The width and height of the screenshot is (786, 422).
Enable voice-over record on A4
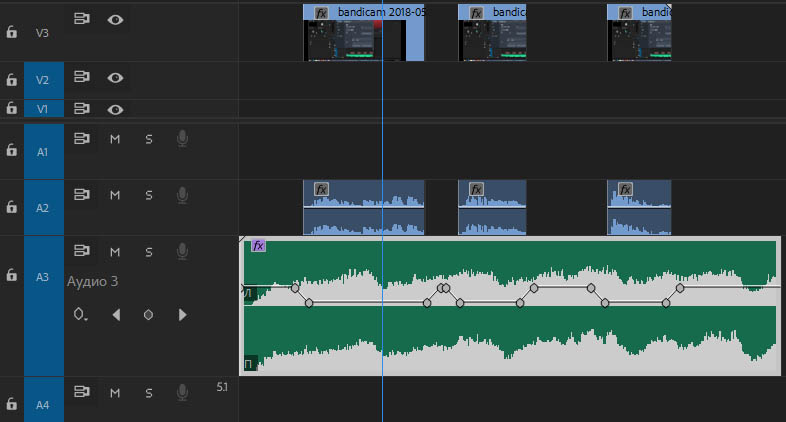click(x=182, y=392)
